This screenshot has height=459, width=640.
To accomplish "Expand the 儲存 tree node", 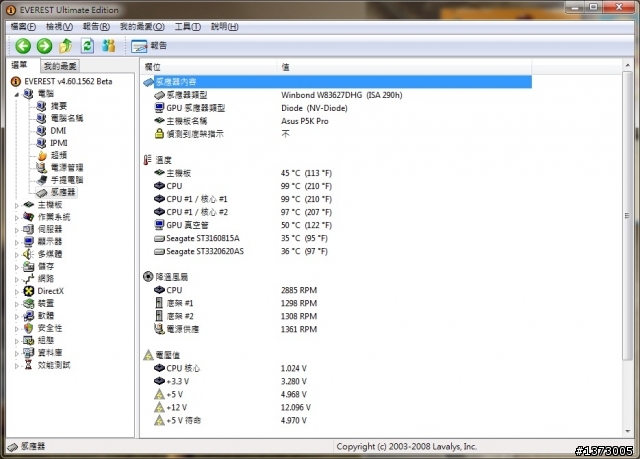I will [17, 267].
